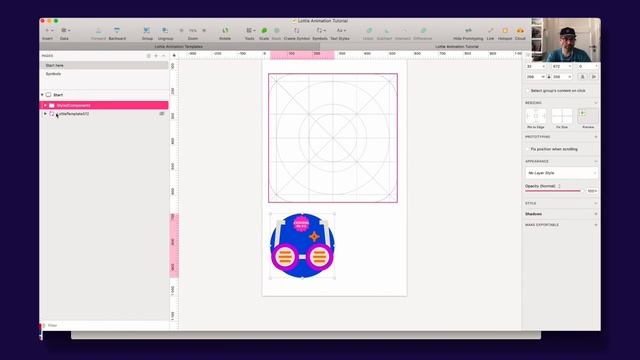Screen dimensions: 640x360
Task: Toggle the lock aspect ratio icon
Action: (549, 77)
